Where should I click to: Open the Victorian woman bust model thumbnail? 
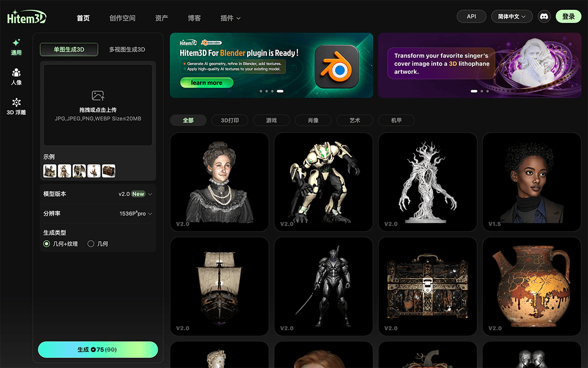[219, 182]
